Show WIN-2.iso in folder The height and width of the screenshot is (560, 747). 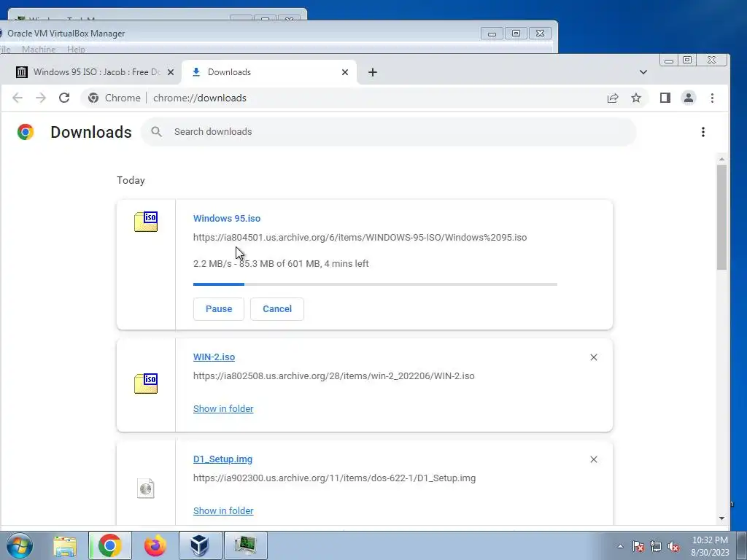click(x=223, y=409)
